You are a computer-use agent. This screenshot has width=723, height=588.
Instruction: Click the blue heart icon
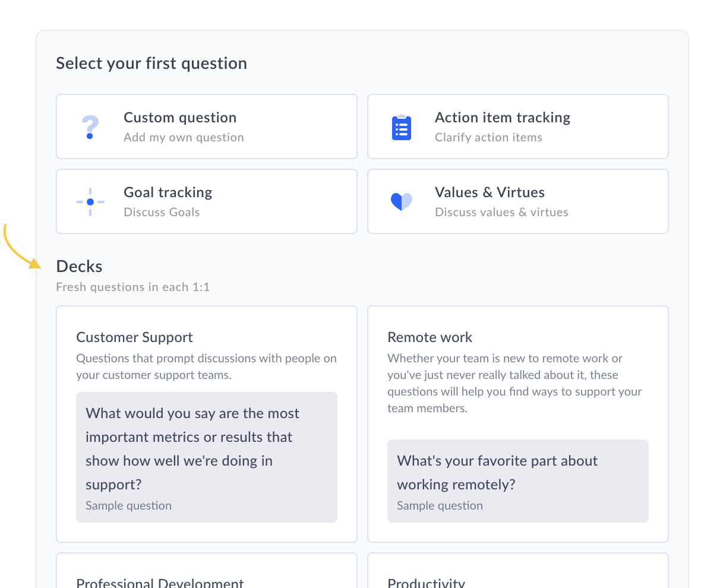click(402, 202)
